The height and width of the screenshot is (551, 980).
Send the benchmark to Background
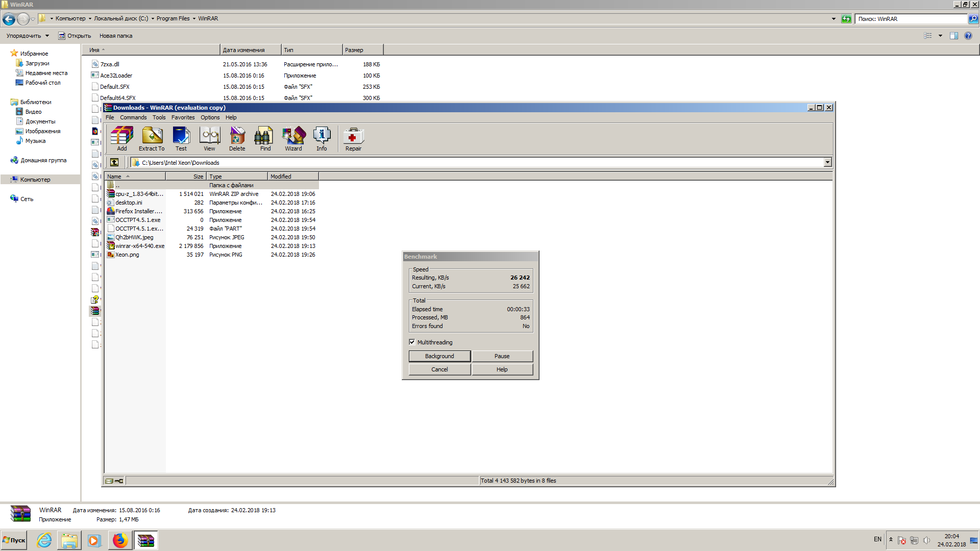439,356
